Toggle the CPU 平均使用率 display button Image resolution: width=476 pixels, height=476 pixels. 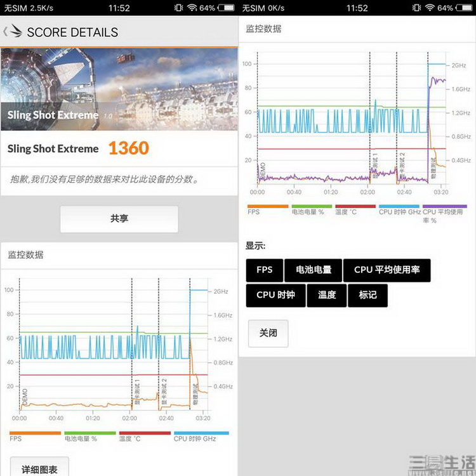coord(387,270)
